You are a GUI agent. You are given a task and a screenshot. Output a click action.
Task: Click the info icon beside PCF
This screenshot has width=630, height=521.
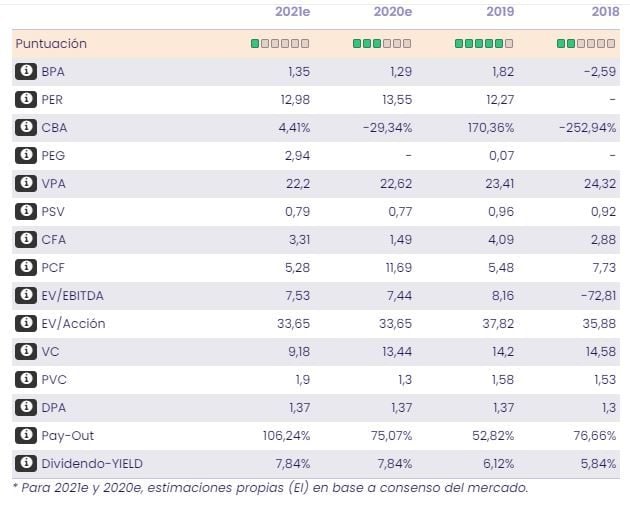[x=26, y=267]
